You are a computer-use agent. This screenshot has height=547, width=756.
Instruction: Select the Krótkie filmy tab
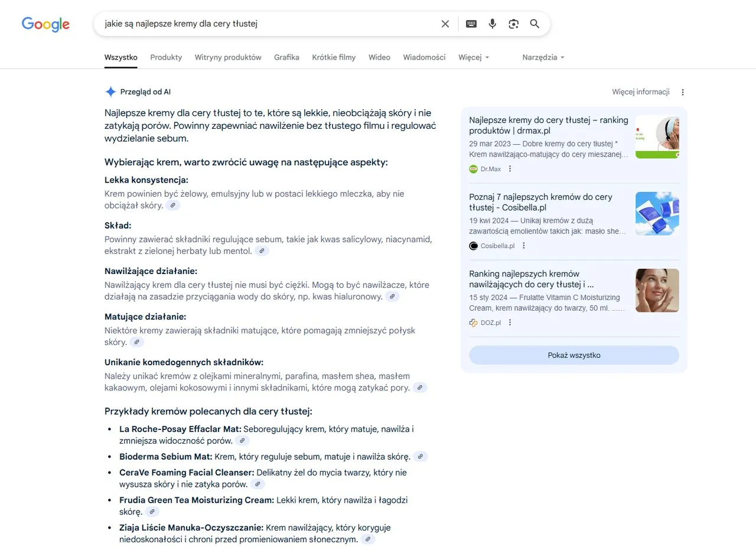point(334,57)
